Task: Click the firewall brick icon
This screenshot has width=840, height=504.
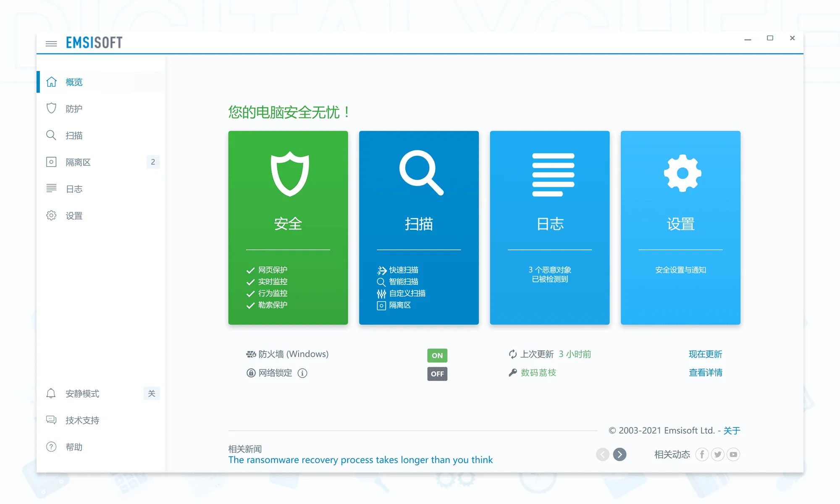Action: [x=251, y=354]
